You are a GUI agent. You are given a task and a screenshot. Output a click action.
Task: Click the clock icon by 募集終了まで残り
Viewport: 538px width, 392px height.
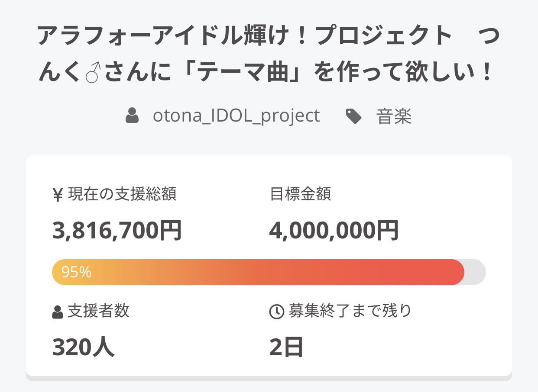[276, 312]
